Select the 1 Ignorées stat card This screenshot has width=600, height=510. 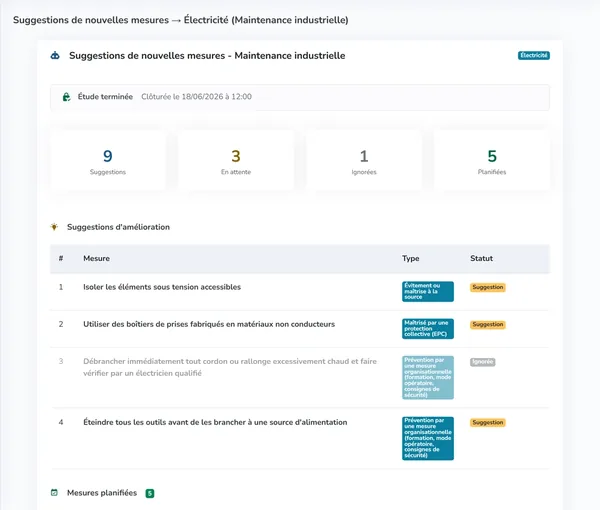(364, 160)
